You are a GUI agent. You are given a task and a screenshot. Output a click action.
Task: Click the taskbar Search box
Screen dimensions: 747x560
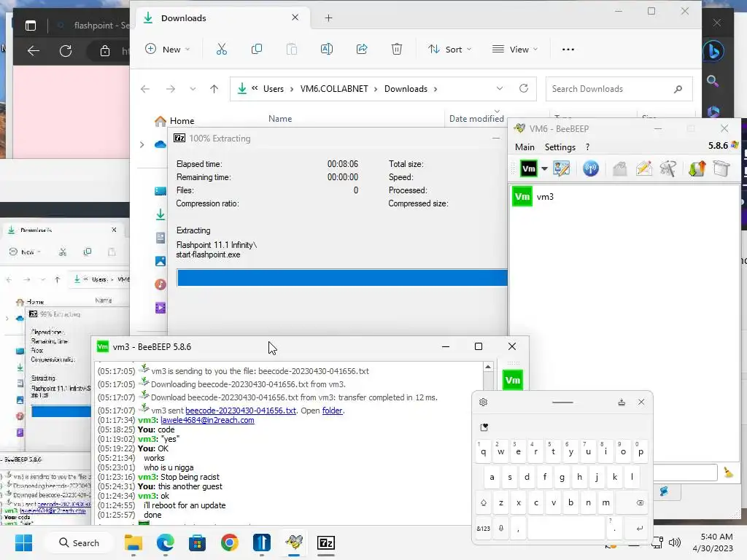click(79, 542)
